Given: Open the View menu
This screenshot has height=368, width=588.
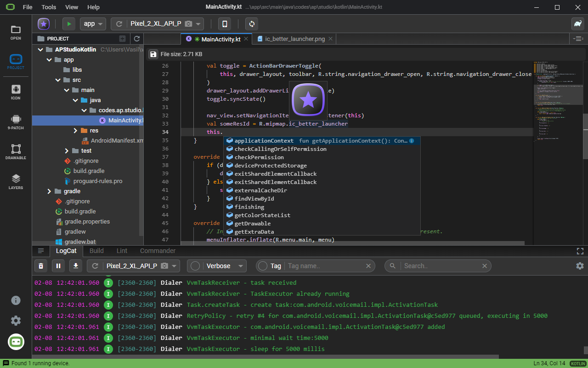Looking at the screenshot, I should (72, 7).
